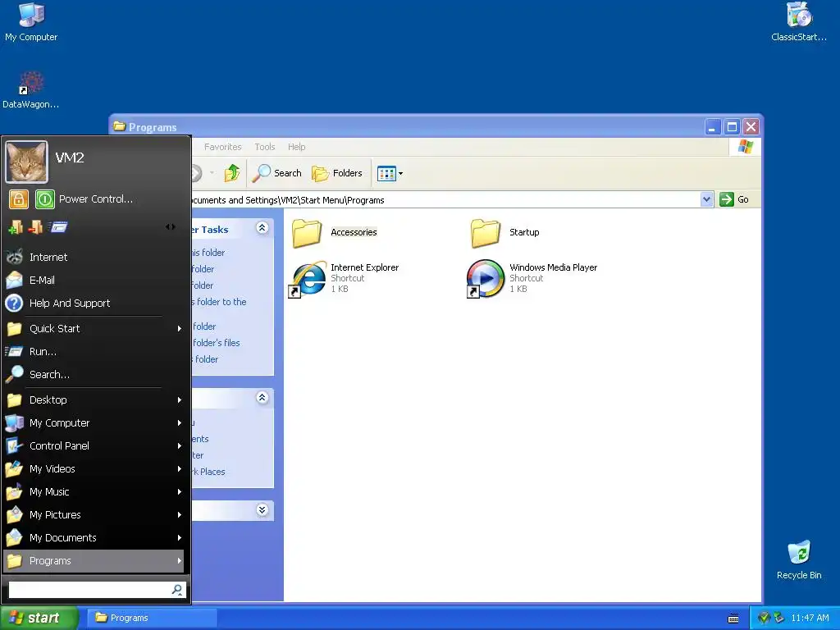Click the VM2 cat user picture
Image resolution: width=840 pixels, height=630 pixels.
(27, 162)
